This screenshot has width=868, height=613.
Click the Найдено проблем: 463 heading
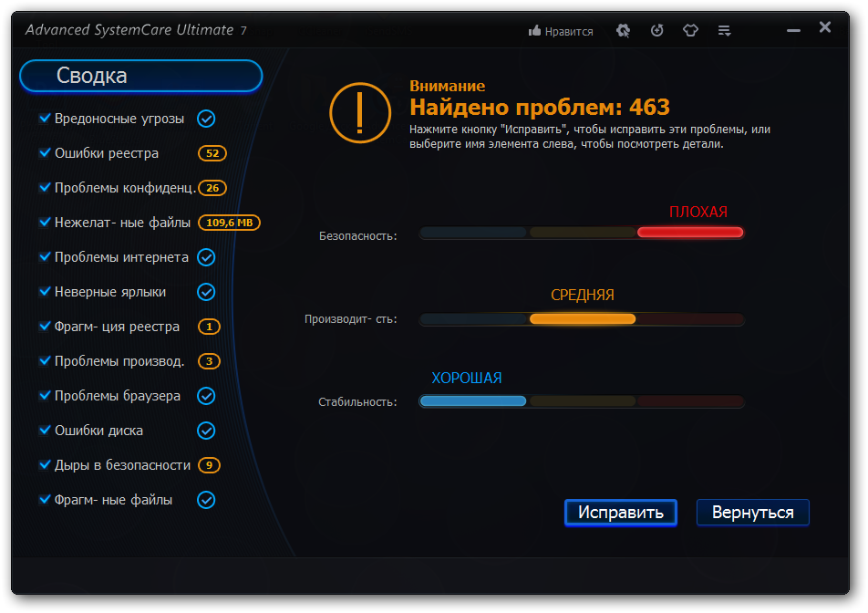coord(540,107)
